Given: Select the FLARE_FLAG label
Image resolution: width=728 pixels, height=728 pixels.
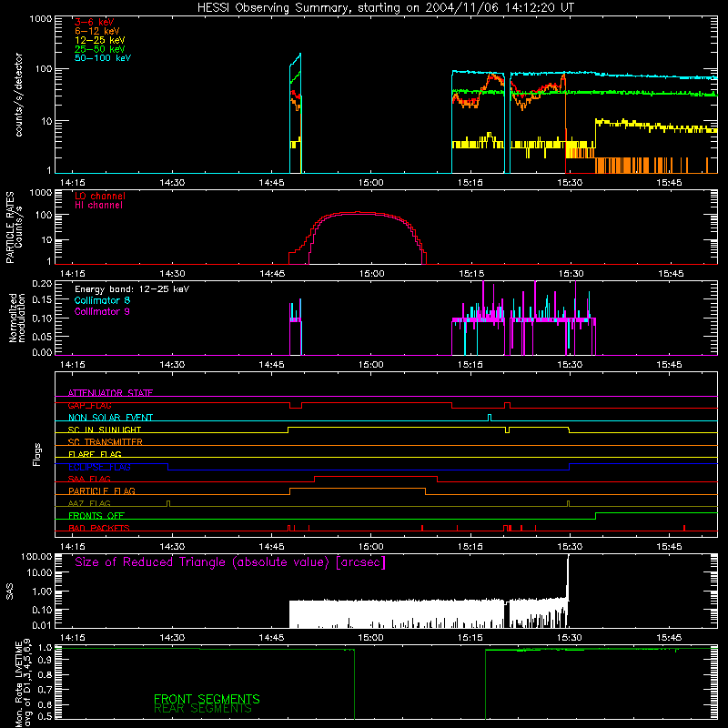Looking at the screenshot, I should (95, 454).
